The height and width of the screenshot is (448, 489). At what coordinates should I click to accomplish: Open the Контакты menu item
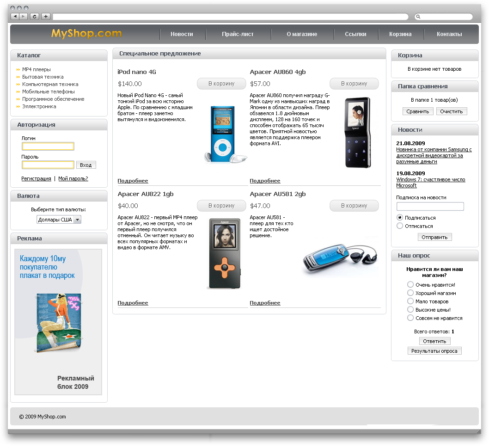click(x=449, y=34)
